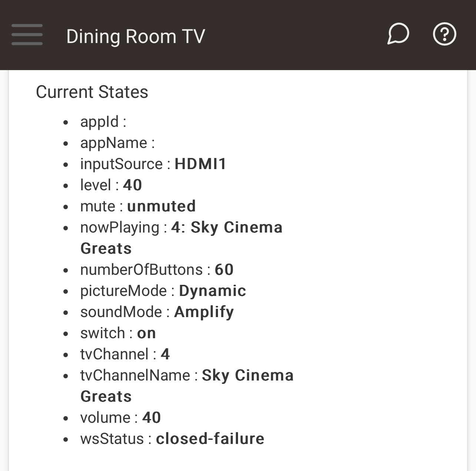Open the help question mark icon

[444, 34]
